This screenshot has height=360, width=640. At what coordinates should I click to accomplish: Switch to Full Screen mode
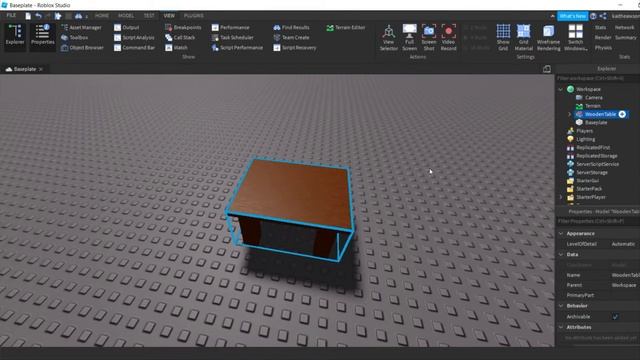click(409, 38)
